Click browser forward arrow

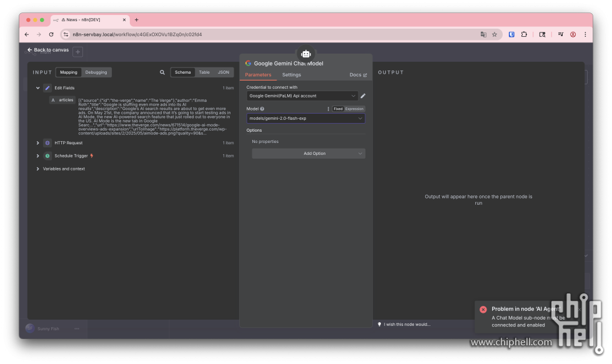point(39,35)
